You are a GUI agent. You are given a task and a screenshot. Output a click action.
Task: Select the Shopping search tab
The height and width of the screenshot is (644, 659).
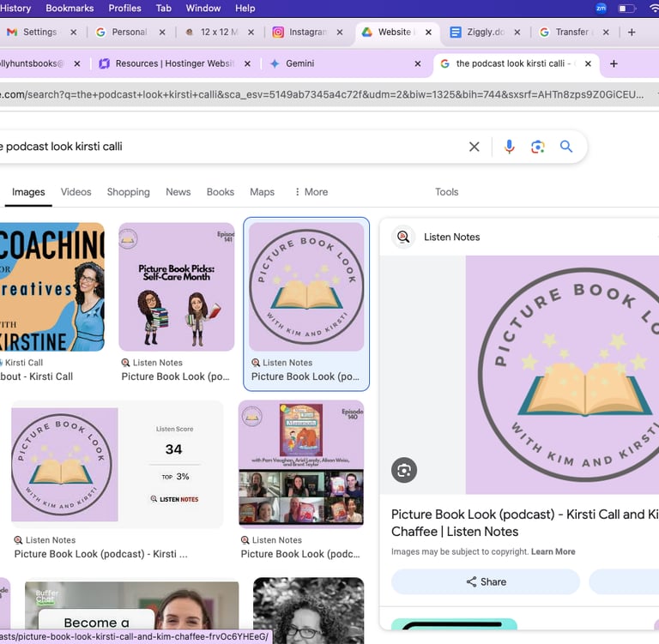(x=128, y=192)
